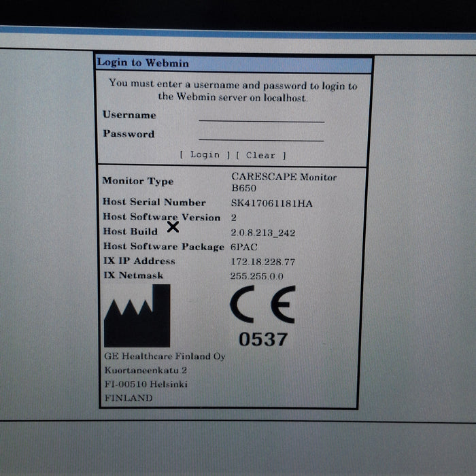The width and height of the screenshot is (476, 476).
Task: Select the FINLAND country line
Action: (129, 398)
